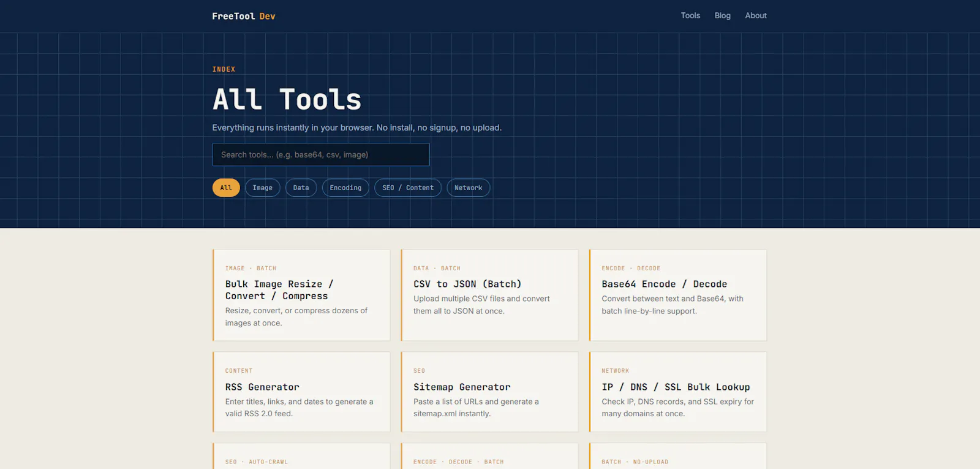
Task: Click the 'BATCH · NO-UPLOAD' card tag
Action: [635, 462]
